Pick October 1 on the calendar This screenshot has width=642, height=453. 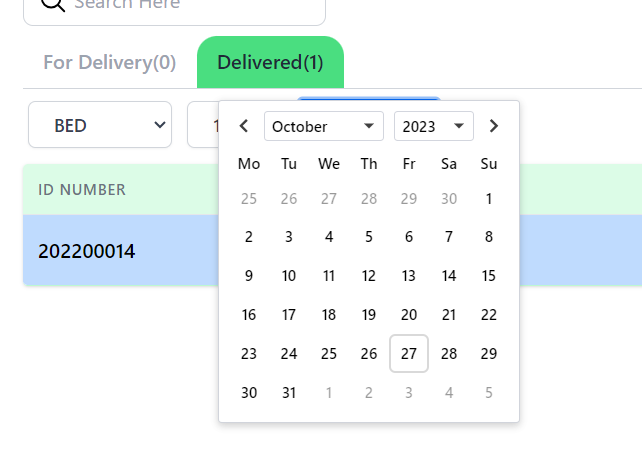pyautogui.click(x=489, y=198)
